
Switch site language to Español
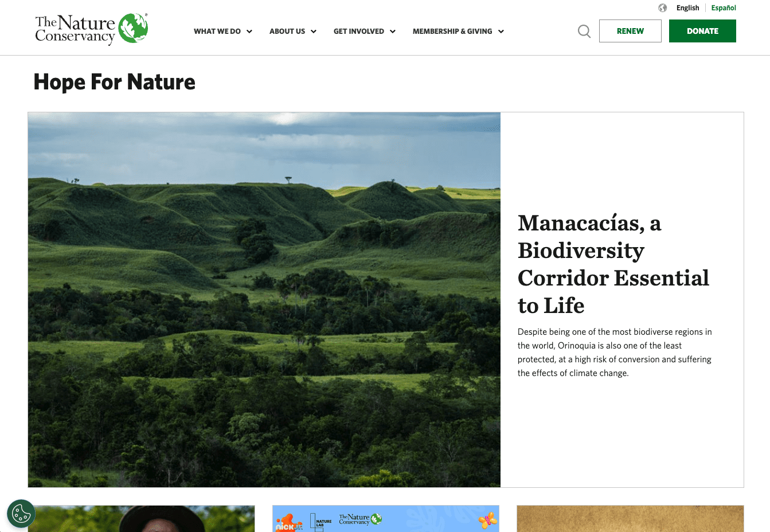(x=724, y=8)
